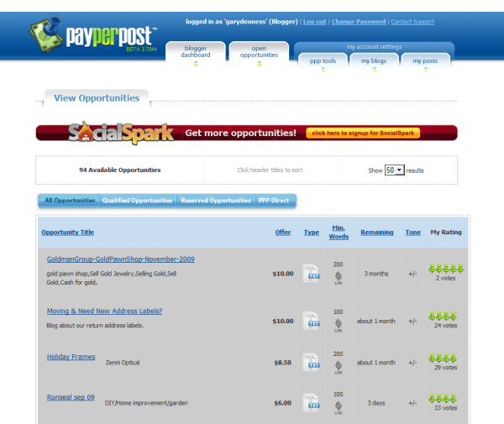Switch to Qualified Opportunities tab

tap(137, 201)
